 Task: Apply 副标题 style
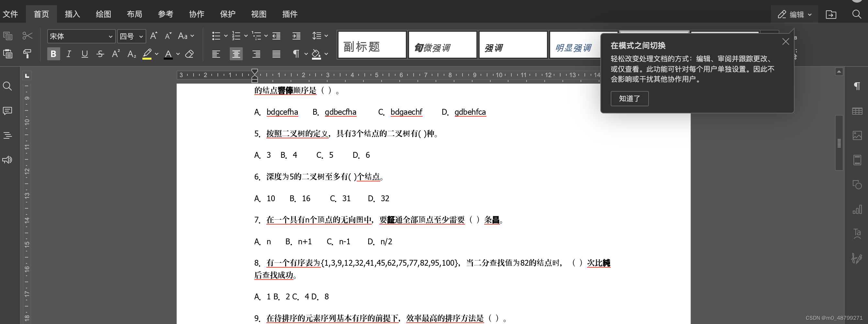click(x=372, y=45)
